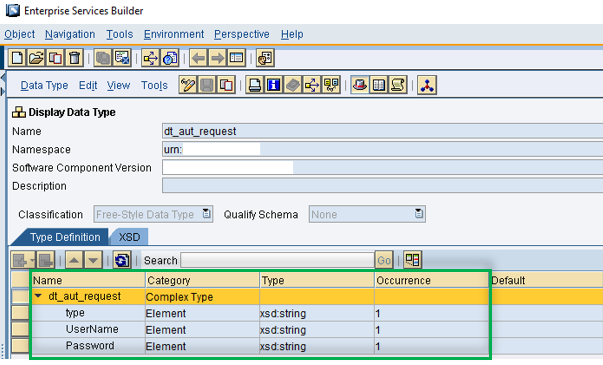Click the New object (blank page) icon
This screenshot has width=603, height=365.
coord(17,58)
